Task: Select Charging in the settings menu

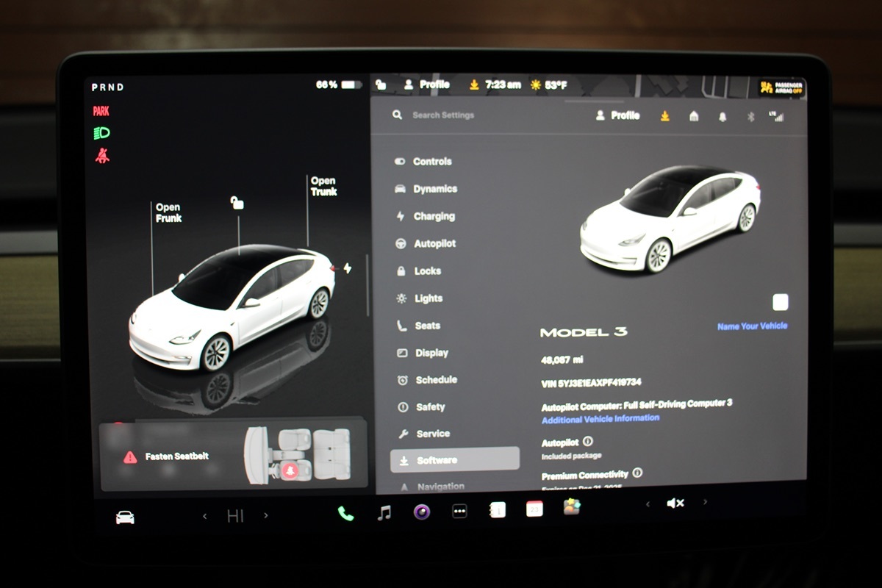Action: point(434,217)
